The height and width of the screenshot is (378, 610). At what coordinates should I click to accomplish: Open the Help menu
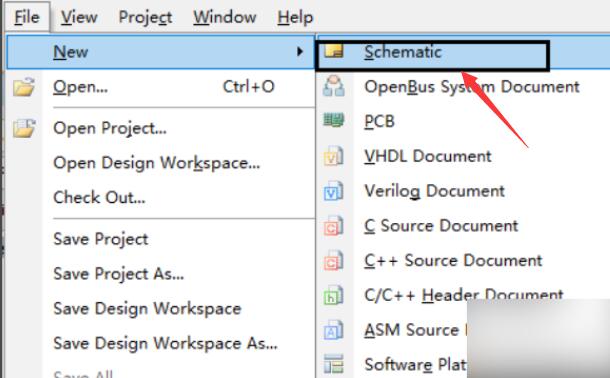coord(295,18)
